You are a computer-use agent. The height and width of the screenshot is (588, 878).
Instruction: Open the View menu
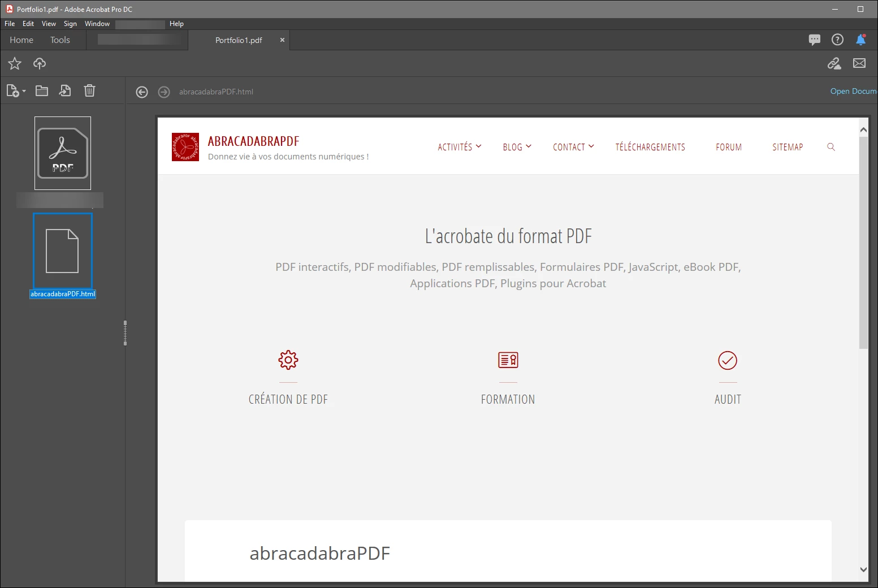point(49,24)
